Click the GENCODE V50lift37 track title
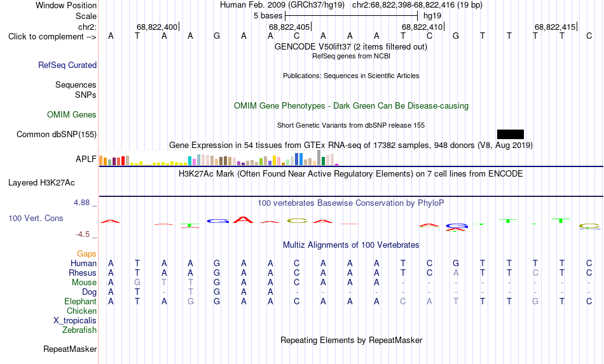The width and height of the screenshot is (604, 364). (351, 46)
